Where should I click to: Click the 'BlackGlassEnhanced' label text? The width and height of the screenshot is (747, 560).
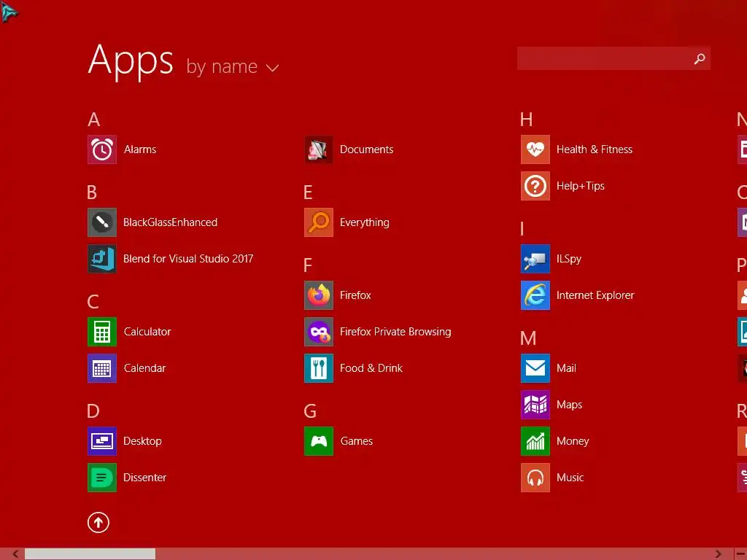click(x=171, y=222)
